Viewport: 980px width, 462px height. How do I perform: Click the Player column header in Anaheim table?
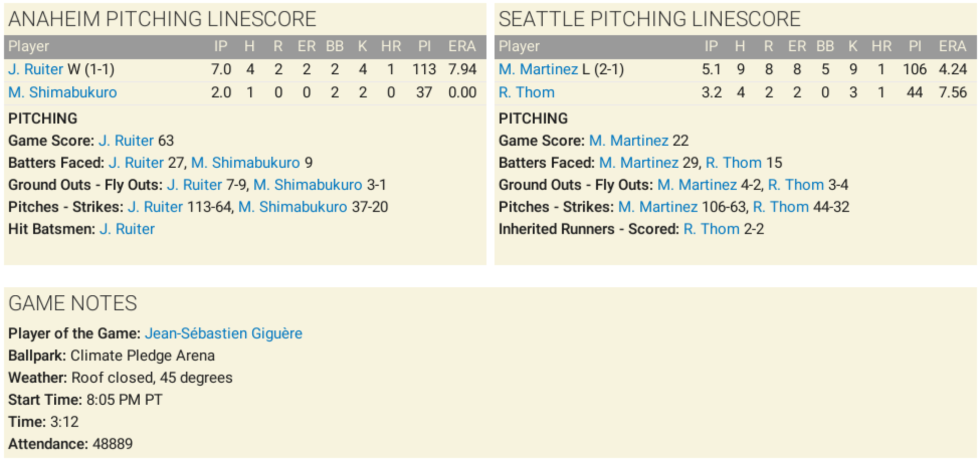coord(29,46)
